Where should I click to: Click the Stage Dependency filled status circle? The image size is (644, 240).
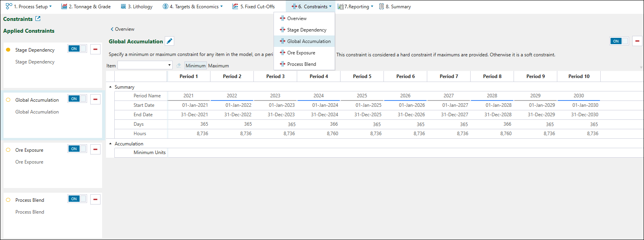(x=8, y=50)
